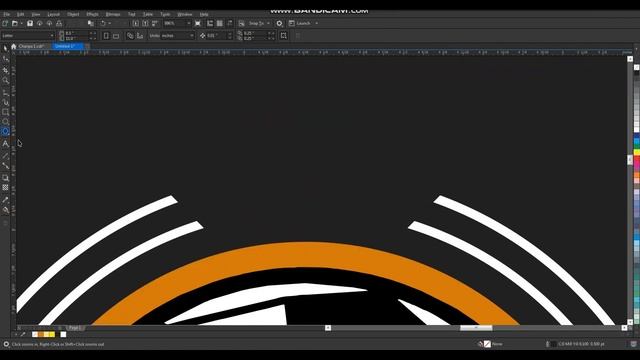Click the Publish to PDF icon
The height and width of the screenshot is (360, 640).
[155, 24]
